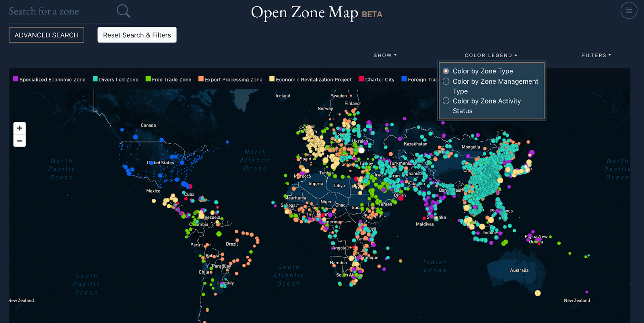Screen dimensions: 644x323
Task: Click the magnifying glass search icon
Action: 123,11
